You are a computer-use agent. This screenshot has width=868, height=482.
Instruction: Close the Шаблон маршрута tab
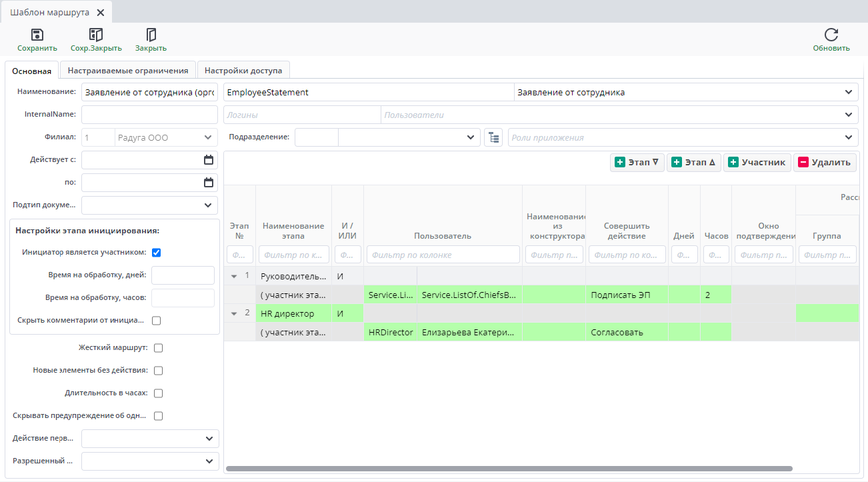pyautogui.click(x=100, y=13)
